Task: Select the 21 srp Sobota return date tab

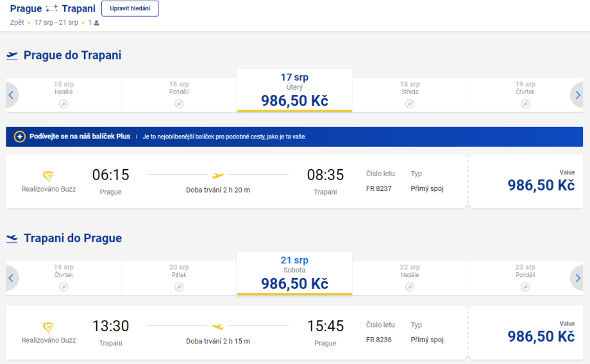Action: point(294,274)
